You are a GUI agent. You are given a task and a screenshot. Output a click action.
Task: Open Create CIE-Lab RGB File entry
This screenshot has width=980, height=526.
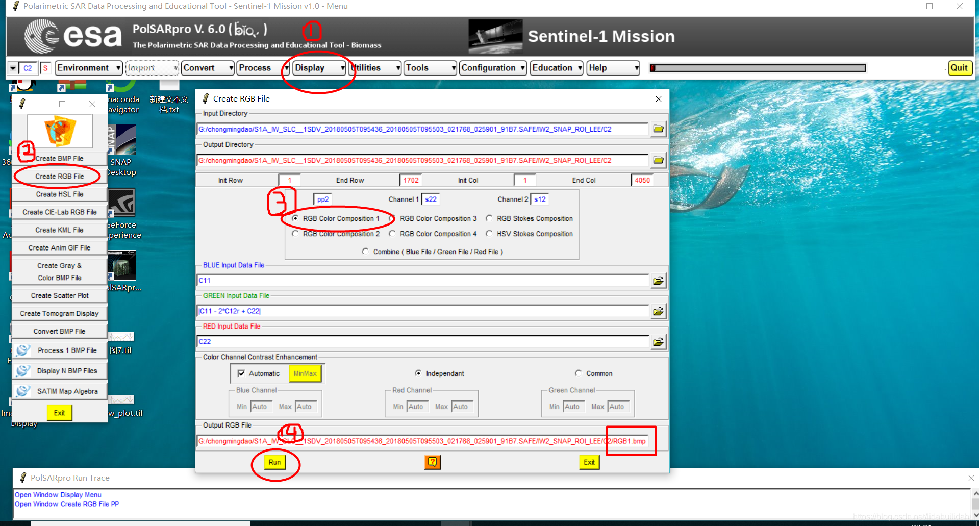click(x=60, y=212)
